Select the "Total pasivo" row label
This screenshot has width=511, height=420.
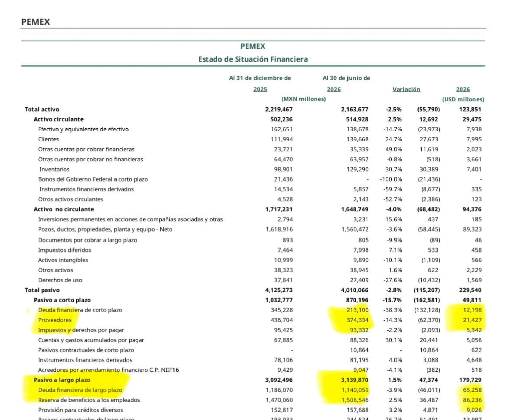pyautogui.click(x=42, y=290)
